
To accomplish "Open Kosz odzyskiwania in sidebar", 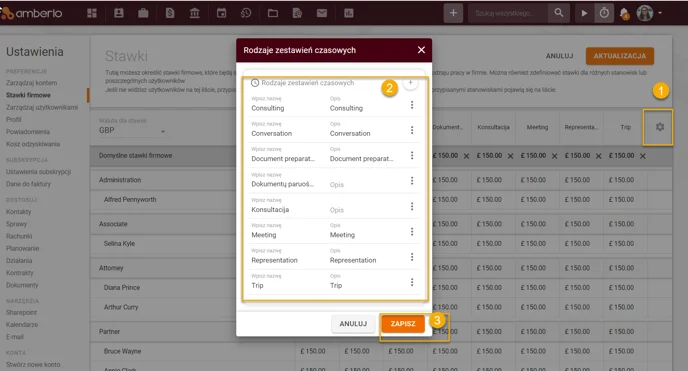I will pyautogui.click(x=33, y=144).
